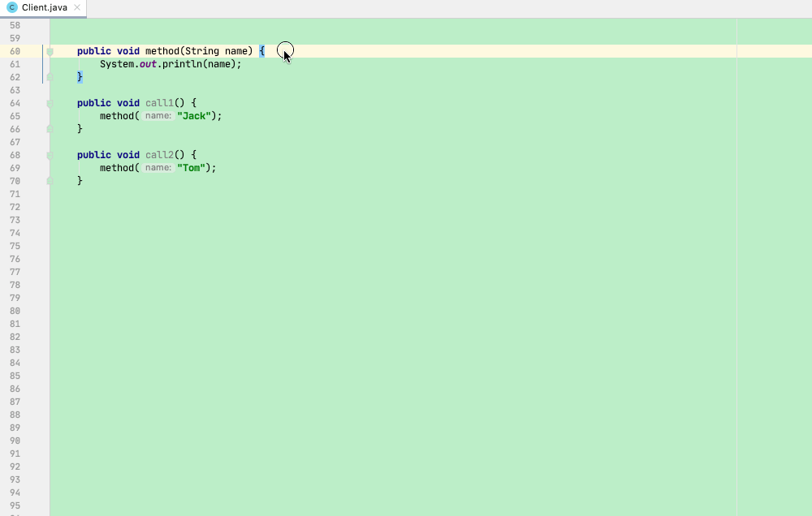
Task: Click the 'String' parameter type on line 60
Action: (202, 51)
